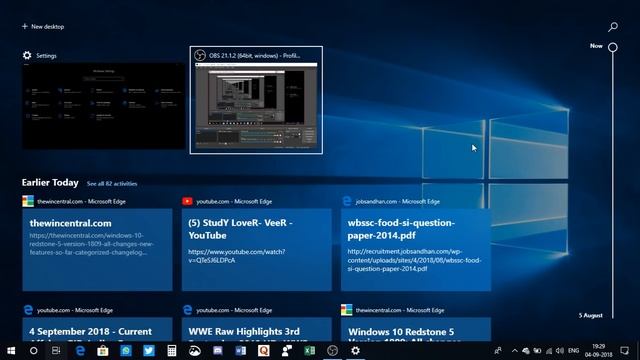This screenshot has width=640, height=360.
Task: Switch to the Settings window thumbnail
Action: click(103, 106)
